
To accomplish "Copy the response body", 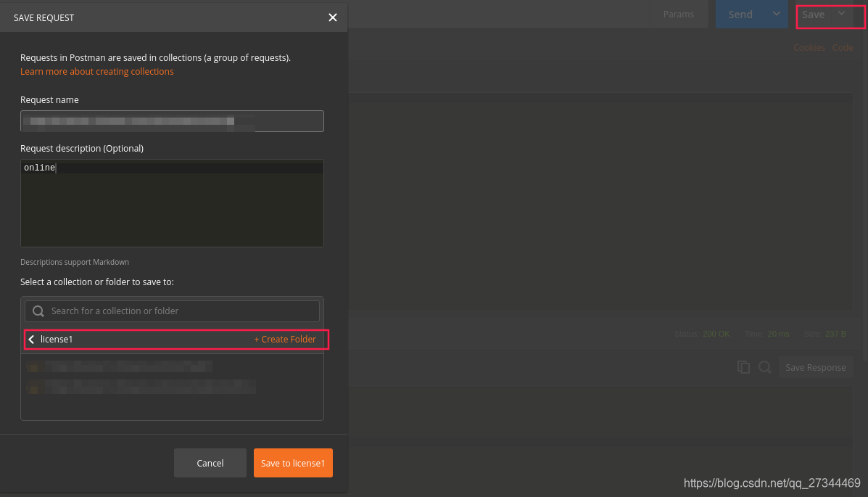I will (743, 367).
